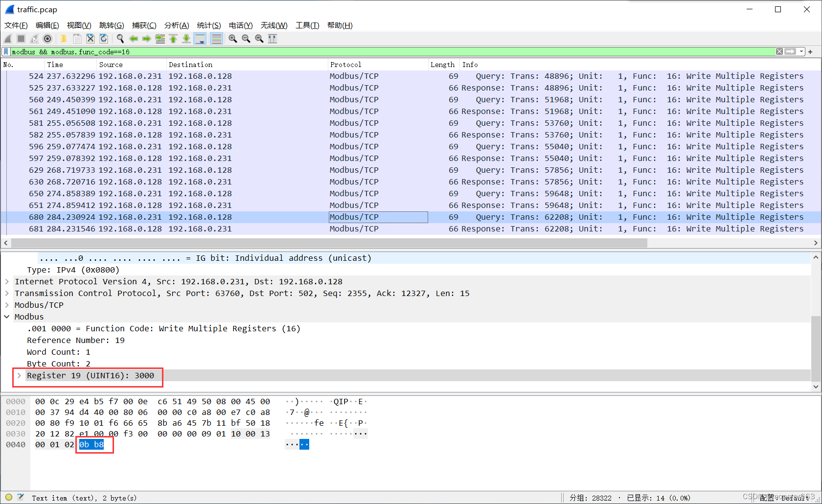Open the 文件(F) menu
The height and width of the screenshot is (504, 822).
pos(16,25)
